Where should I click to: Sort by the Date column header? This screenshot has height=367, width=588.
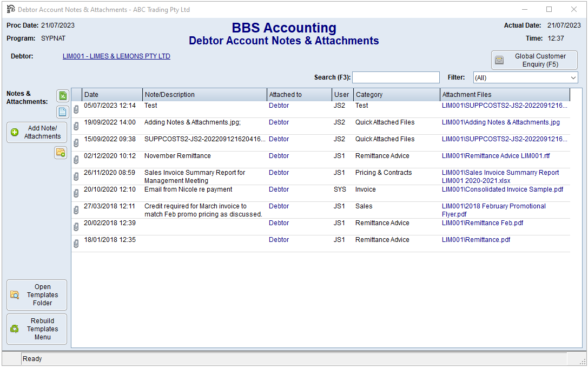[112, 95]
